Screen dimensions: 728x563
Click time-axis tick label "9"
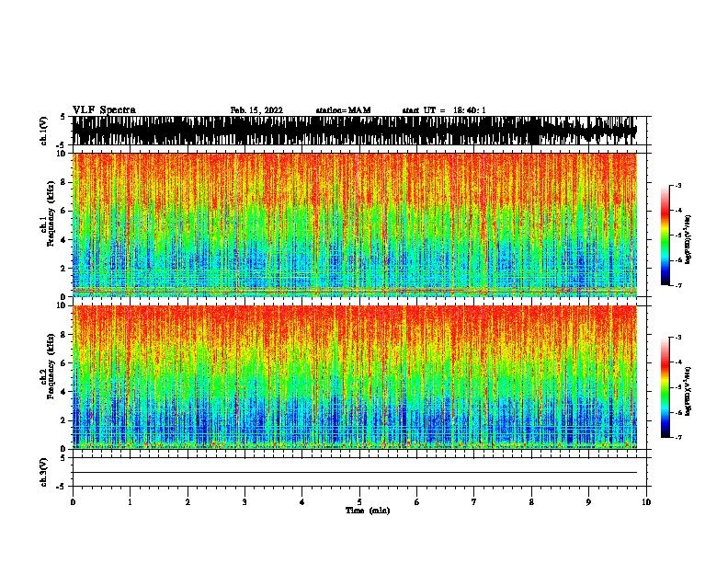588,502
